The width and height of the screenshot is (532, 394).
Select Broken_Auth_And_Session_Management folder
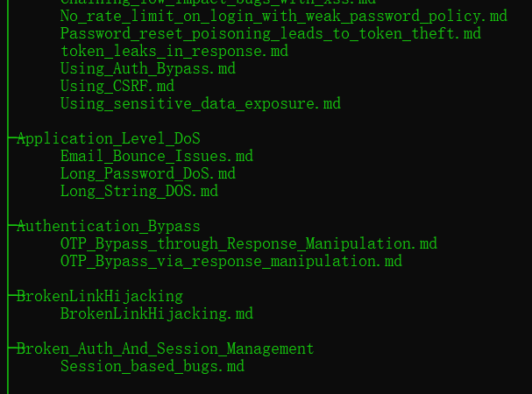166,348
